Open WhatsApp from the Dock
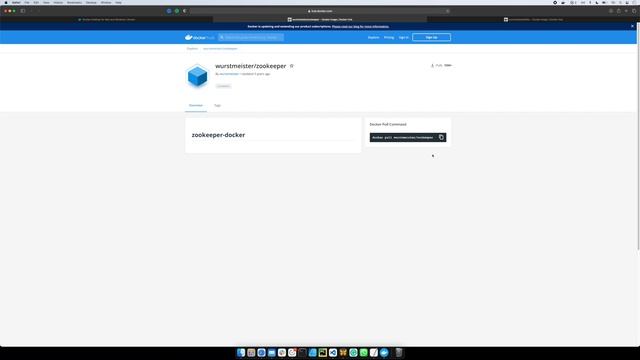 (x=363, y=353)
